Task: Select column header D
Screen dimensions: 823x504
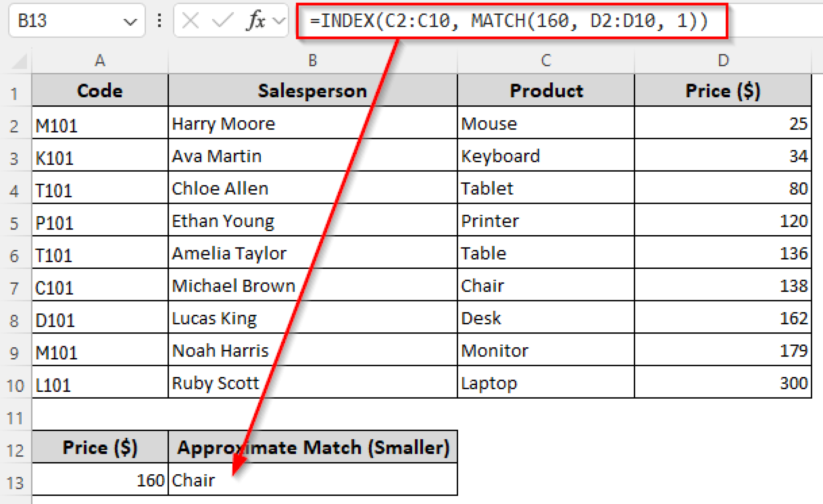Action: point(723,61)
